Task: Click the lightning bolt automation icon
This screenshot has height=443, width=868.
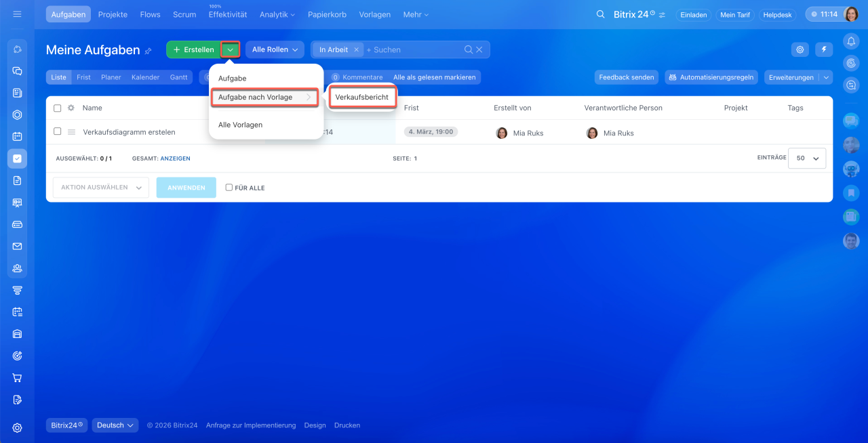Action: click(x=824, y=49)
